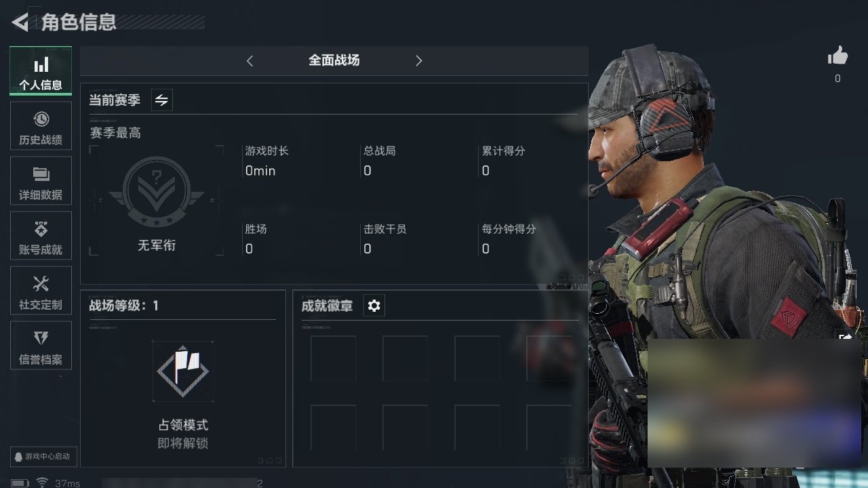Select the first empty achievement badge slot

click(x=333, y=358)
